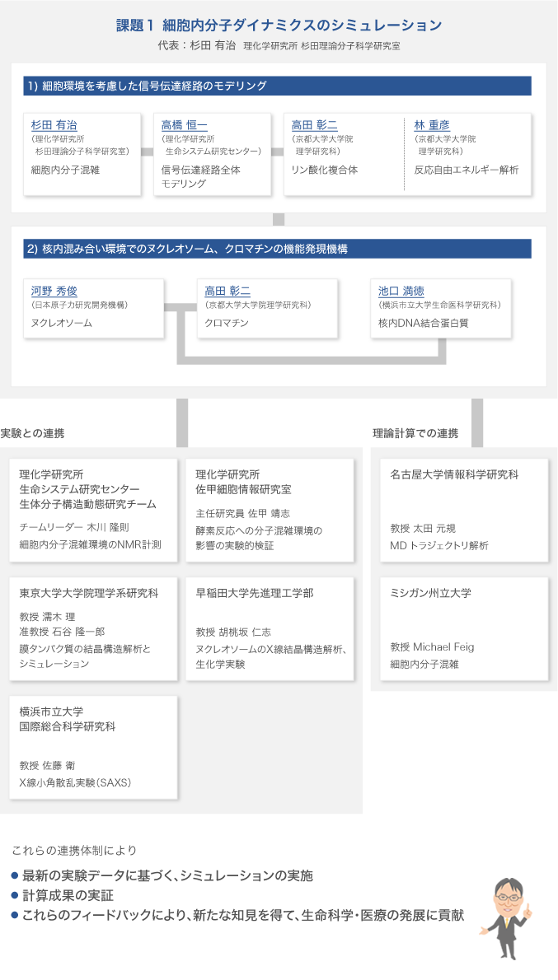The image size is (558, 980).
Task: Click the text 教授 Michael Feig
Action: coord(432,647)
